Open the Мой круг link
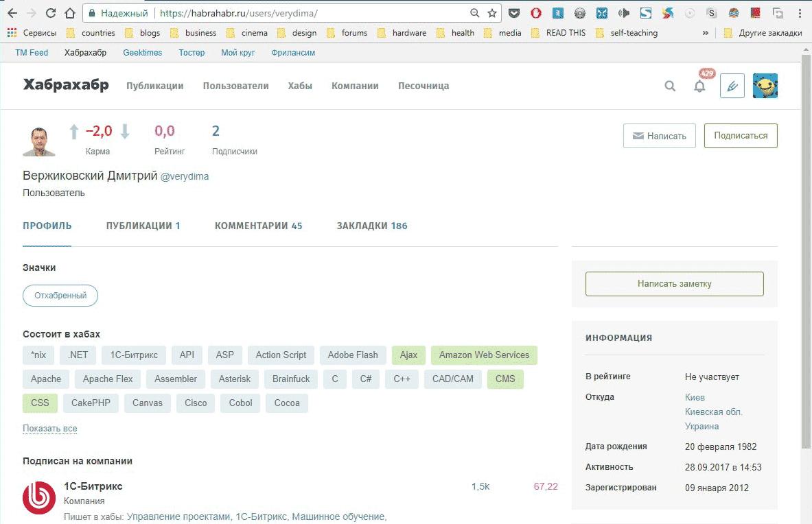This screenshot has width=812, height=524. coord(237,53)
